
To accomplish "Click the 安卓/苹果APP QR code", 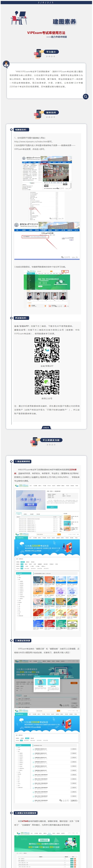I will click(47, 350).
